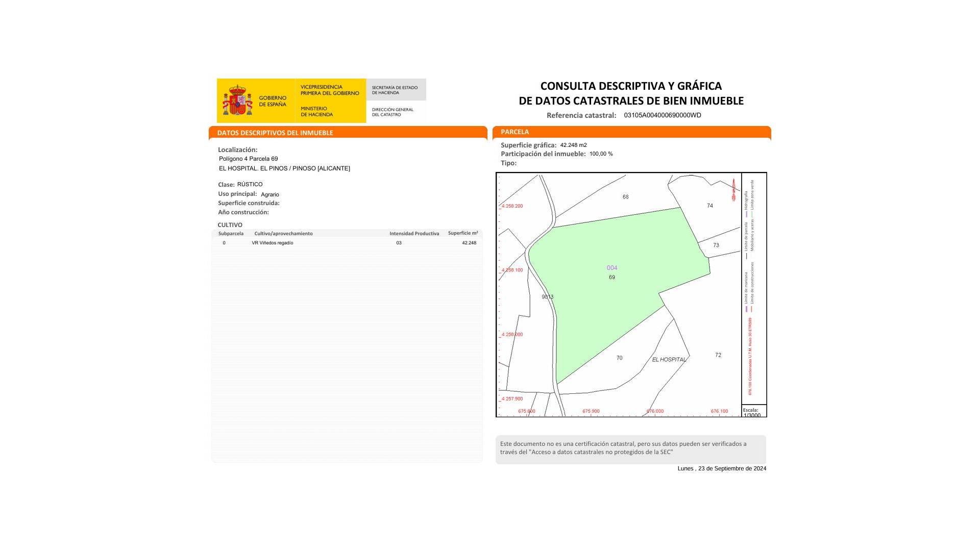Click the Límite de manzana legend marker
This screenshot has width=980, height=551.
746,309
